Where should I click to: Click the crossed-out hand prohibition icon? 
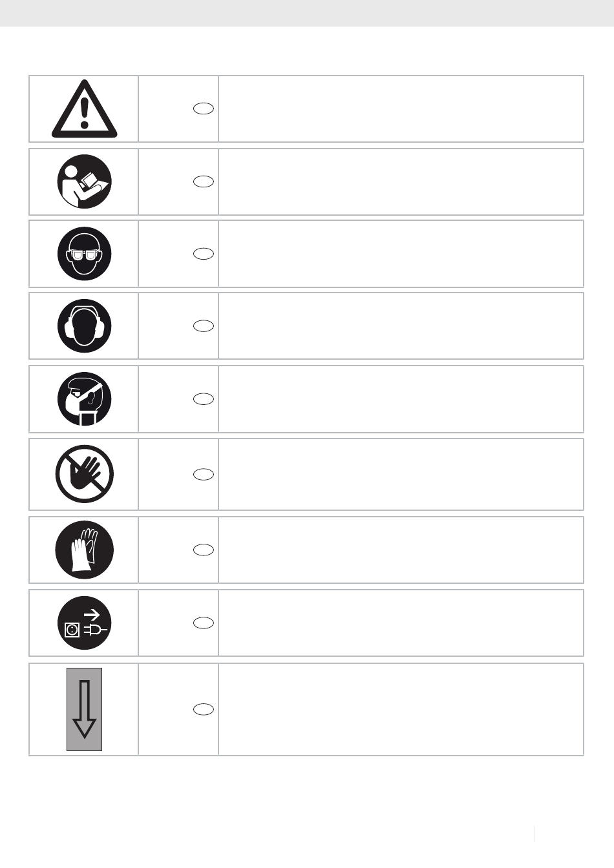[x=85, y=474]
